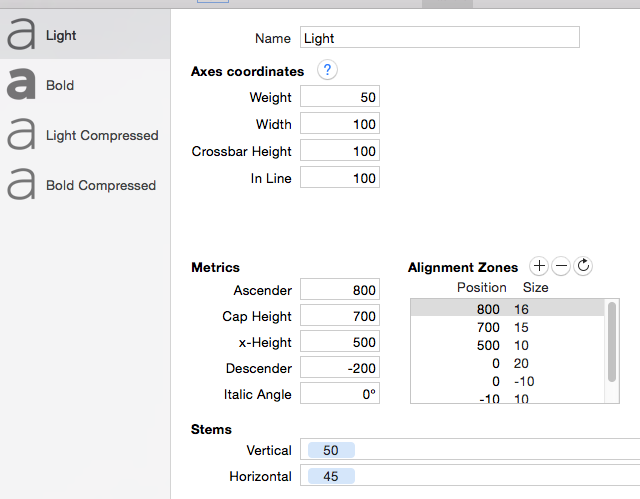Click the Weight axis value field

[340, 97]
